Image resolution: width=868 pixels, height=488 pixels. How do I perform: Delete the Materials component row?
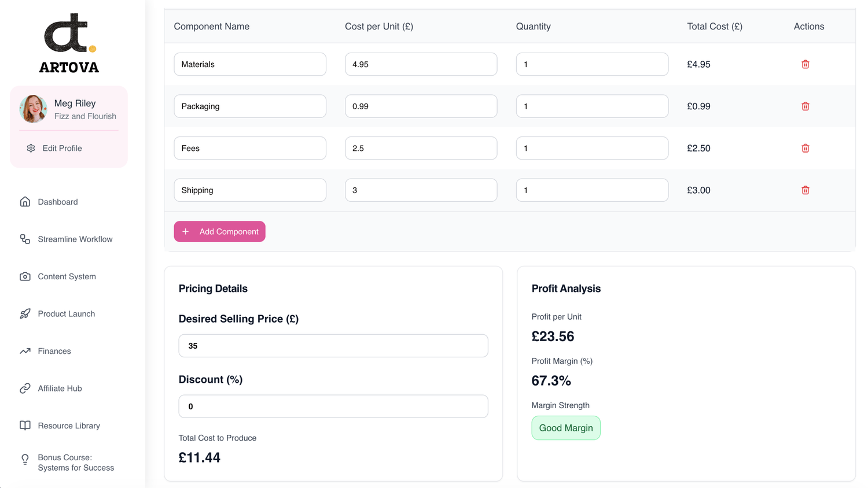point(805,64)
